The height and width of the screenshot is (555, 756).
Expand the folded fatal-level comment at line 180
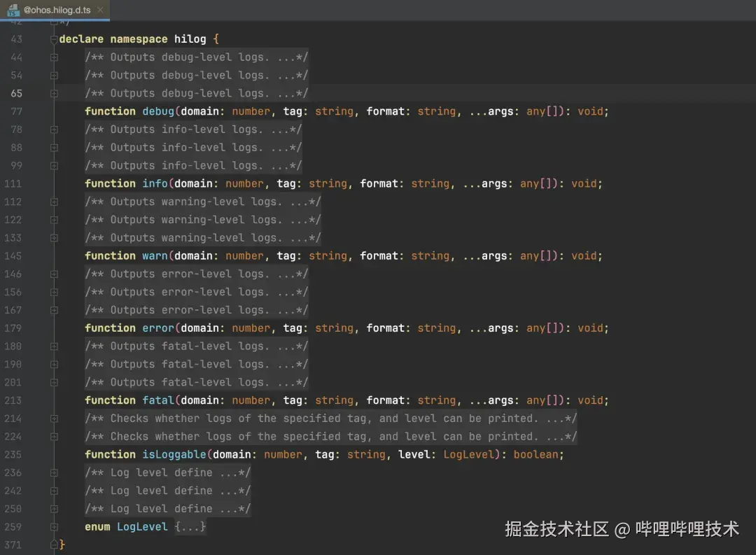coord(54,346)
